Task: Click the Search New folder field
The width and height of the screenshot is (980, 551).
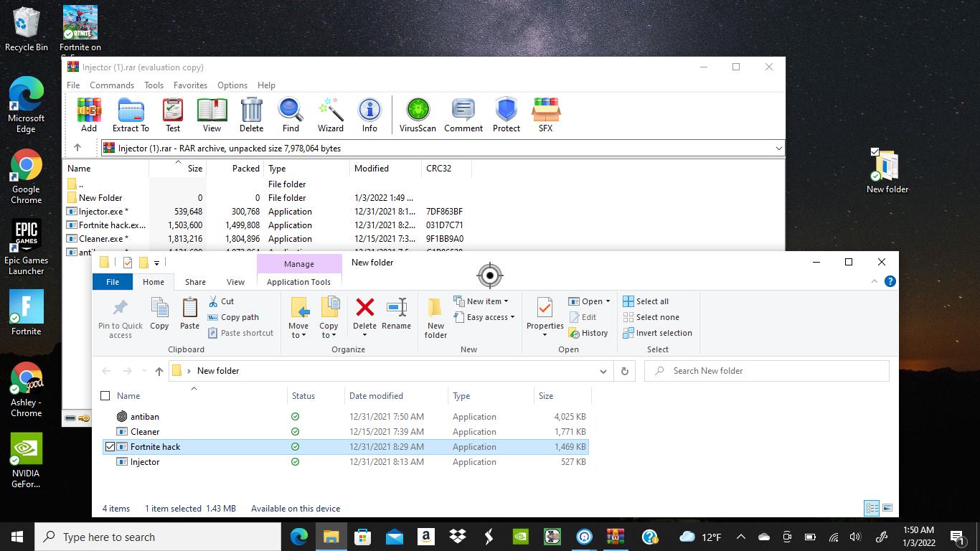Action: point(775,371)
